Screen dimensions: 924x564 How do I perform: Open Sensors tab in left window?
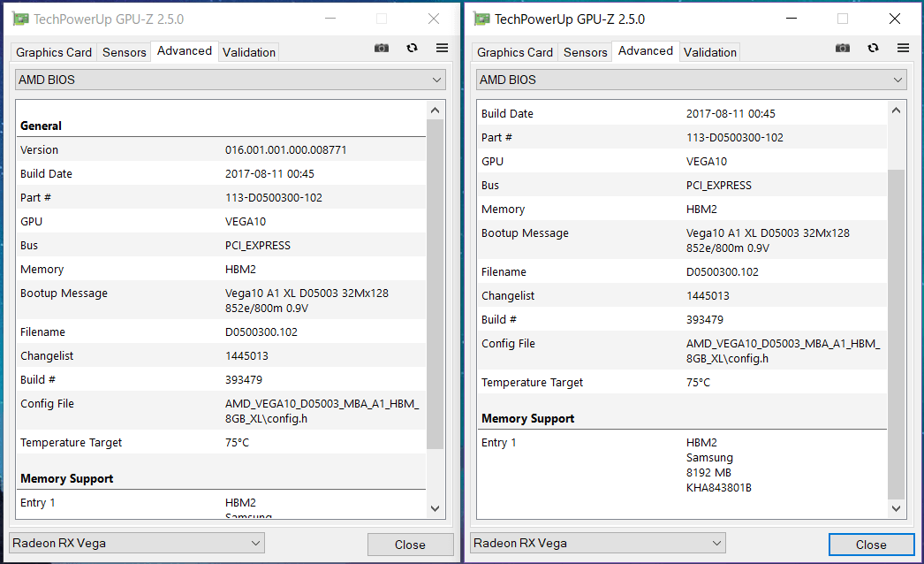click(x=124, y=52)
